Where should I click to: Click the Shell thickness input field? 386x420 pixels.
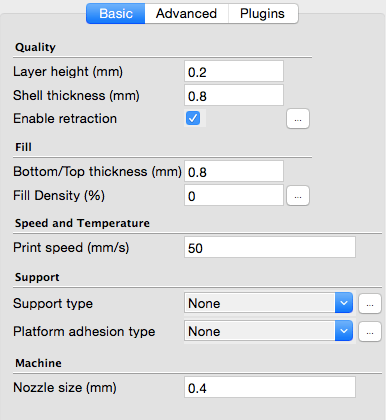tap(234, 95)
